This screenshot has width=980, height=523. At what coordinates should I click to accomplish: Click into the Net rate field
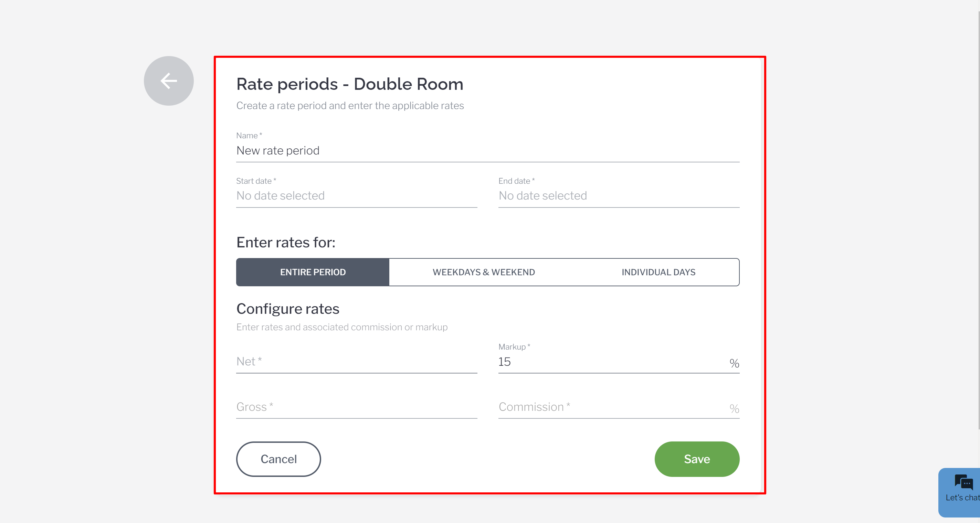[x=356, y=362]
